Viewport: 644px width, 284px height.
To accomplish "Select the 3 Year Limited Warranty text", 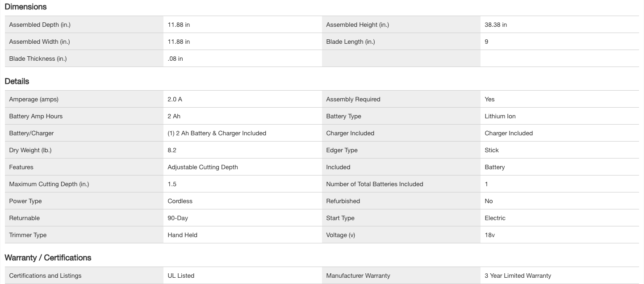I will (518, 276).
